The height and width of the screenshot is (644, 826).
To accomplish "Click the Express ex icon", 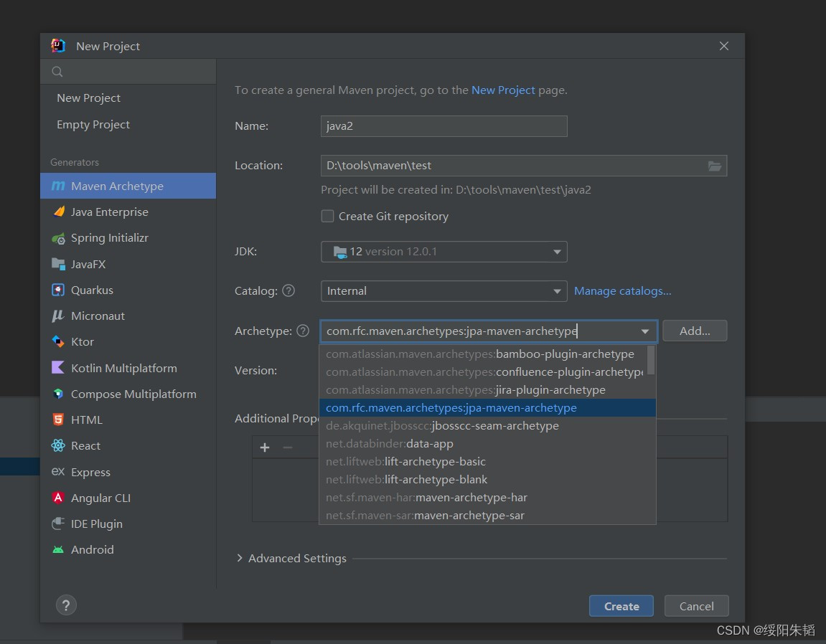I will click(58, 472).
